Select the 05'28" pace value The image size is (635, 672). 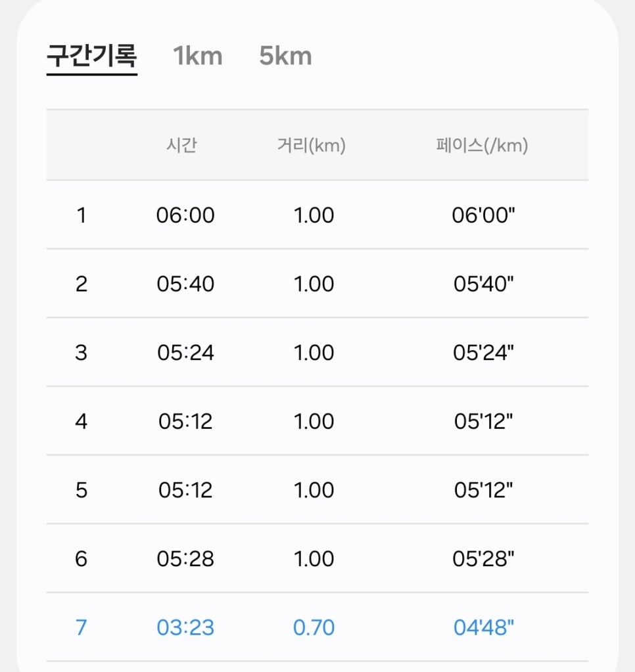pos(483,559)
